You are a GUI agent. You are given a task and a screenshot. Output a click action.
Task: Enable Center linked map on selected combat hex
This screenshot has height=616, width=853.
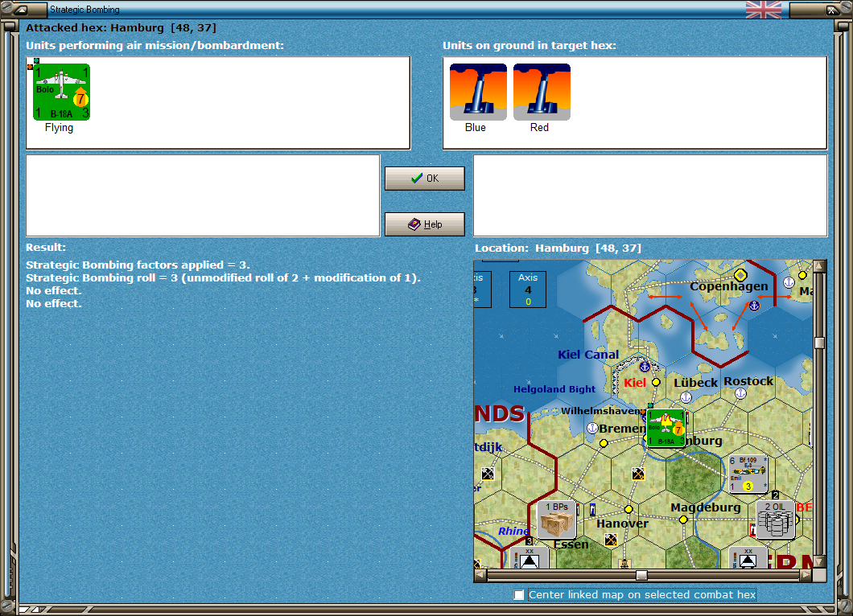coord(518,595)
